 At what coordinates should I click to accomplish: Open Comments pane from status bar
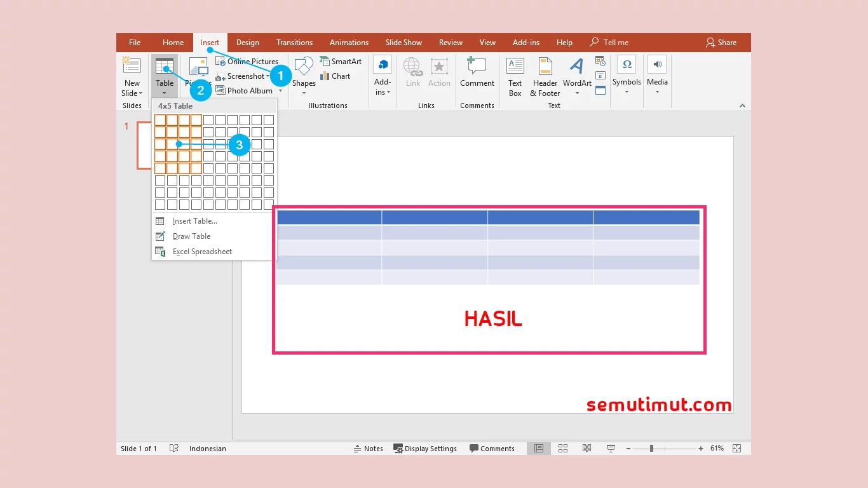click(x=492, y=448)
